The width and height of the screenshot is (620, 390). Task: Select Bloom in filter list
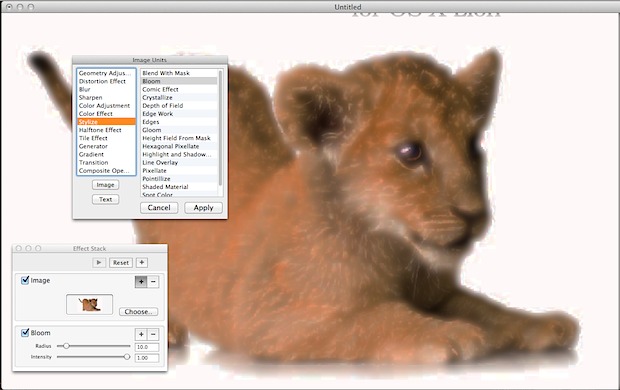(x=179, y=81)
